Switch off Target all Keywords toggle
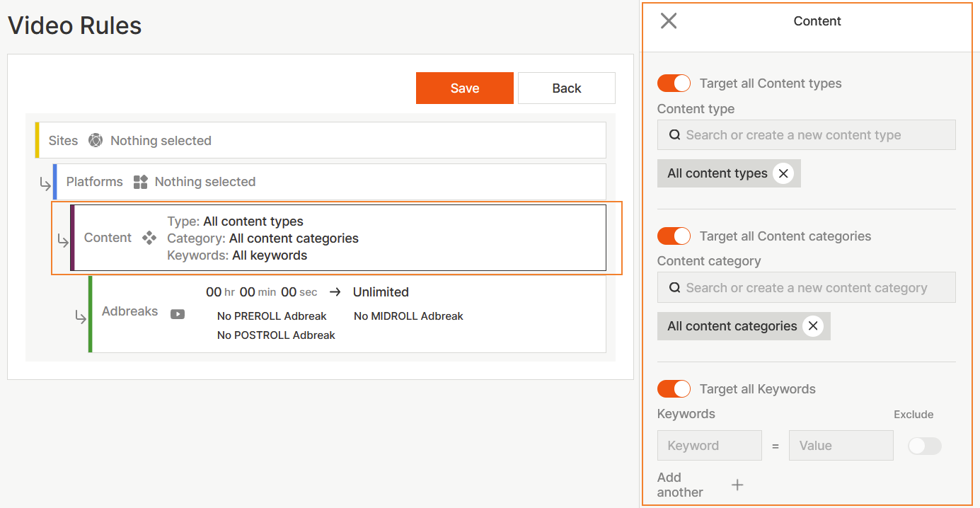The image size is (980, 508). tap(674, 389)
